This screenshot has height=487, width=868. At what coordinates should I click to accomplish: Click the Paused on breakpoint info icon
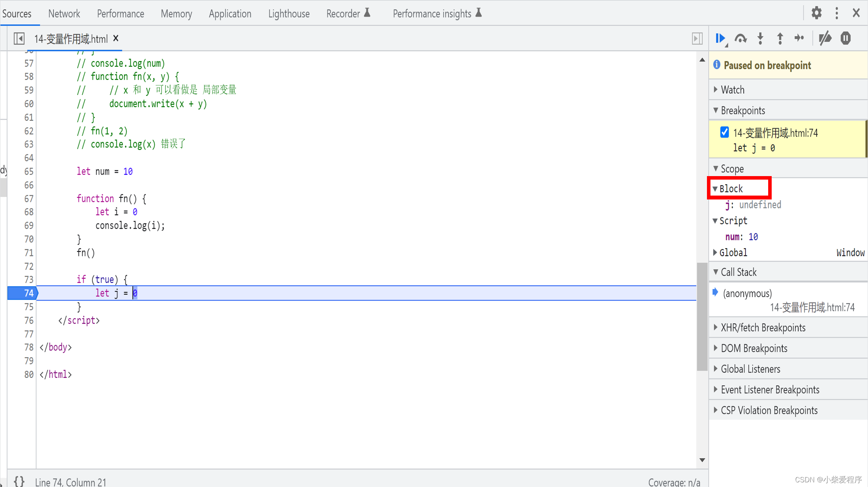[717, 65]
